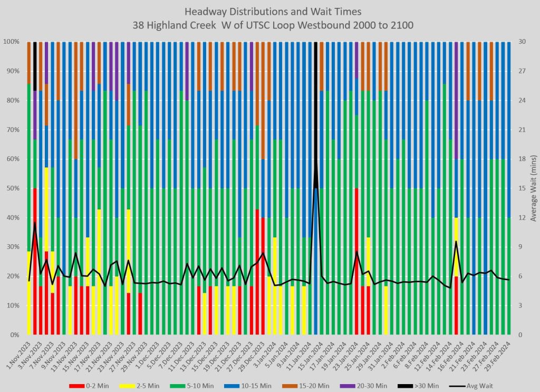This screenshot has height=392, width=540.
Task: Click the 50% label on the left axis
Action: 13,188
